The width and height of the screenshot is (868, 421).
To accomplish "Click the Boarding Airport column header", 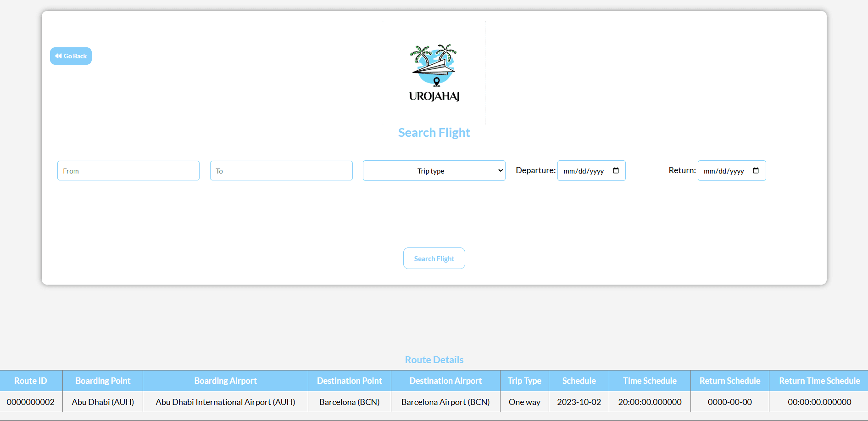I will coord(225,381).
